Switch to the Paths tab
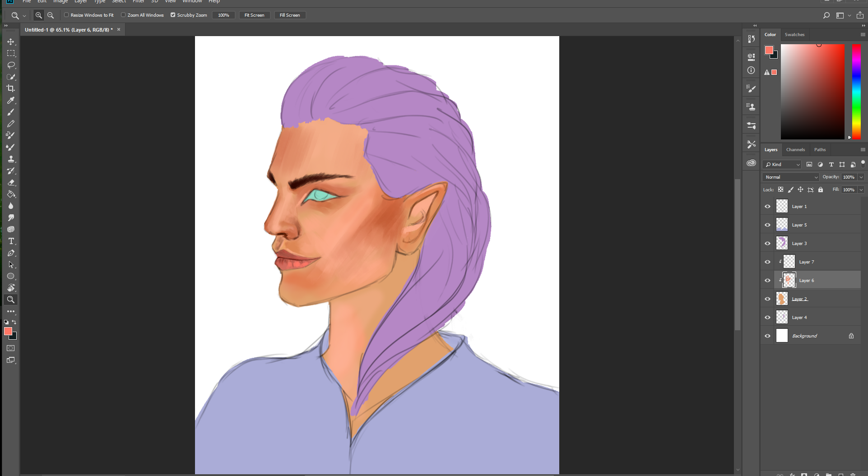The width and height of the screenshot is (868, 476). 820,149
